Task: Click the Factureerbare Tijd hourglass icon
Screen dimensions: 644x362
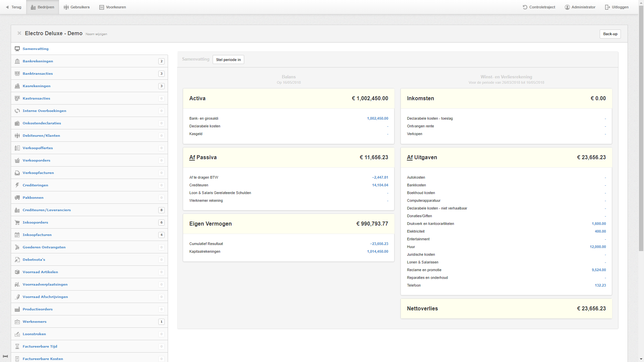Action: tap(17, 347)
